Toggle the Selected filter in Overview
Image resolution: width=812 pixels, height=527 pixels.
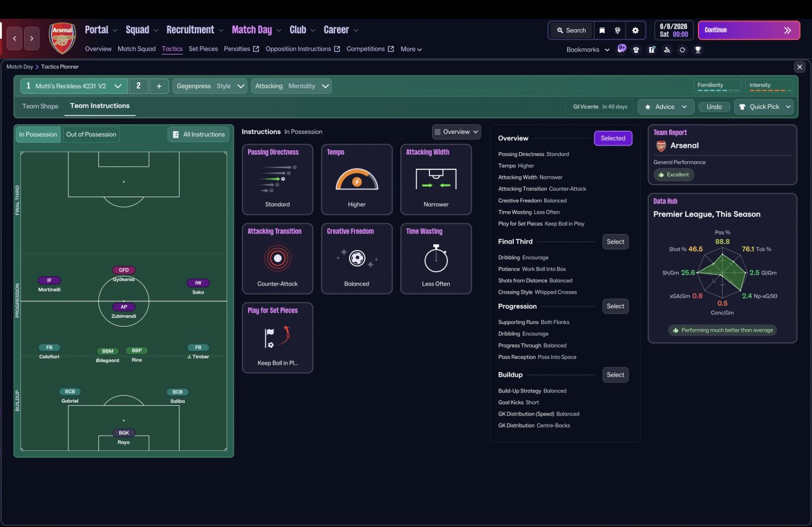click(x=613, y=138)
